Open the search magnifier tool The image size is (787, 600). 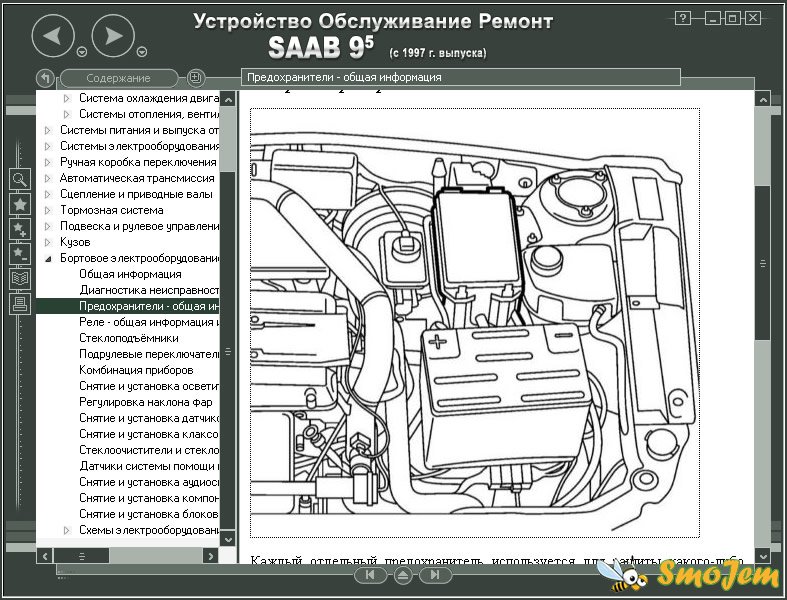point(20,179)
